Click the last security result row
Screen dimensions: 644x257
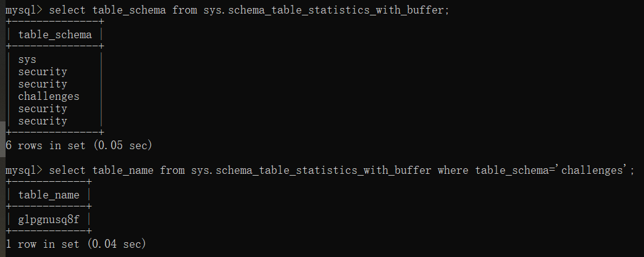43,121
